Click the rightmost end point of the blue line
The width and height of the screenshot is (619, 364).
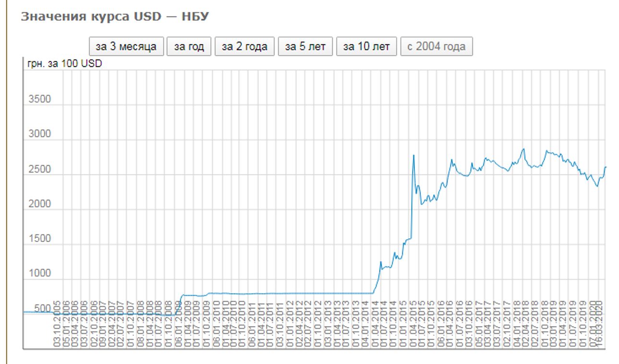point(606,167)
